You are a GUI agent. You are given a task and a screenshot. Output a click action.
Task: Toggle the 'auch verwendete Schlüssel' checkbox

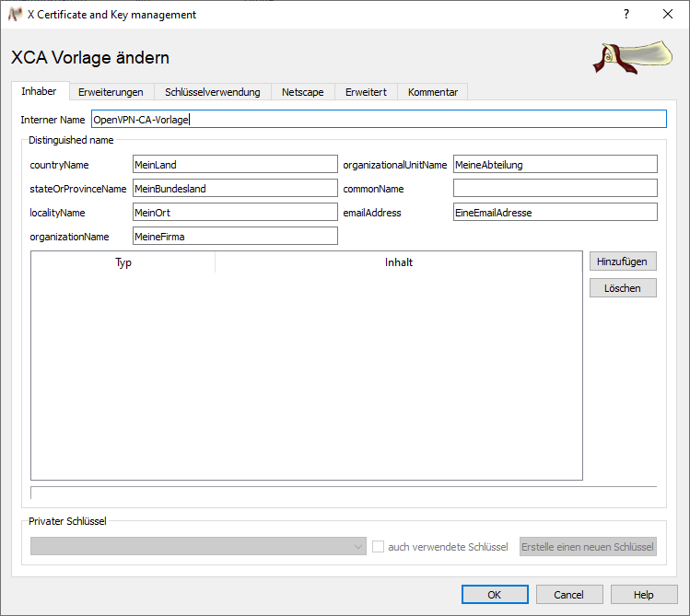tap(378, 547)
